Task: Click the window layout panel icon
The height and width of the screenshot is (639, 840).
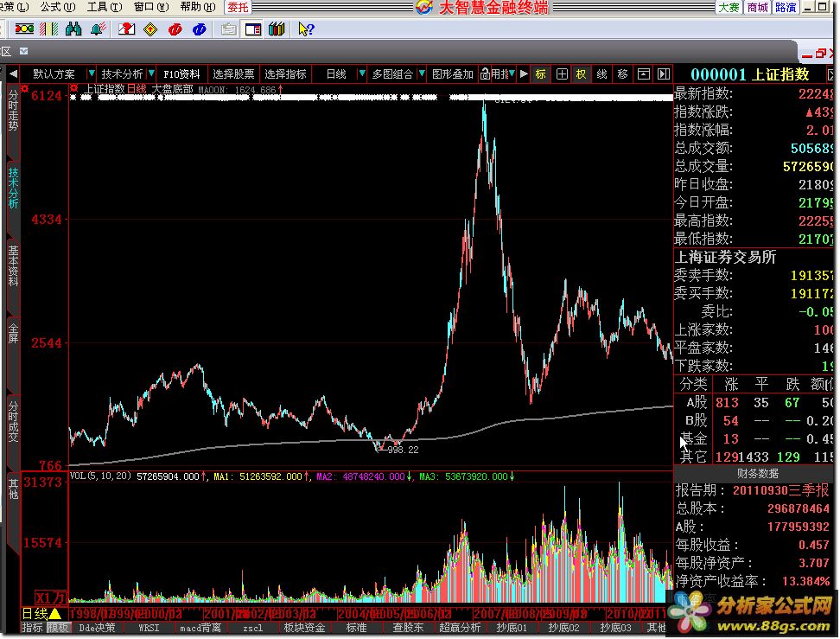Action: (x=253, y=29)
